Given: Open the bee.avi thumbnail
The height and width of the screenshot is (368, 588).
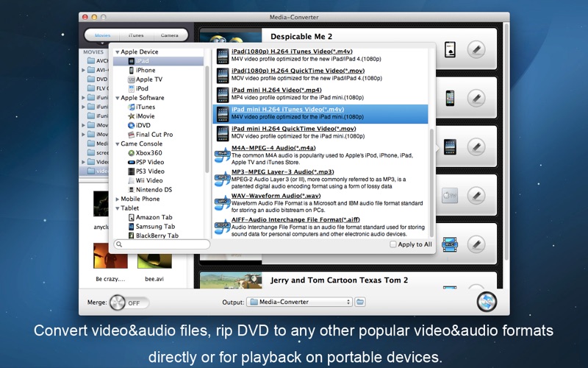Looking at the screenshot, I should (x=154, y=261).
